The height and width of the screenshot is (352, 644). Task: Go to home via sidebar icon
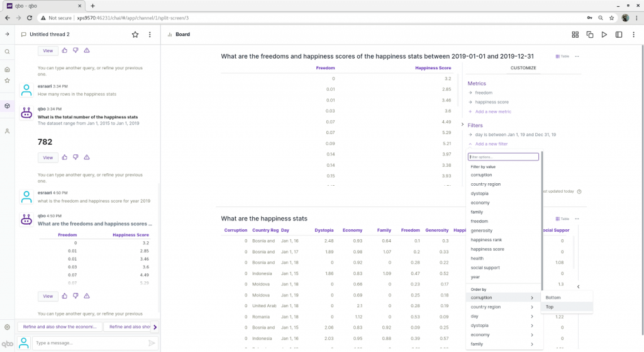[7, 70]
